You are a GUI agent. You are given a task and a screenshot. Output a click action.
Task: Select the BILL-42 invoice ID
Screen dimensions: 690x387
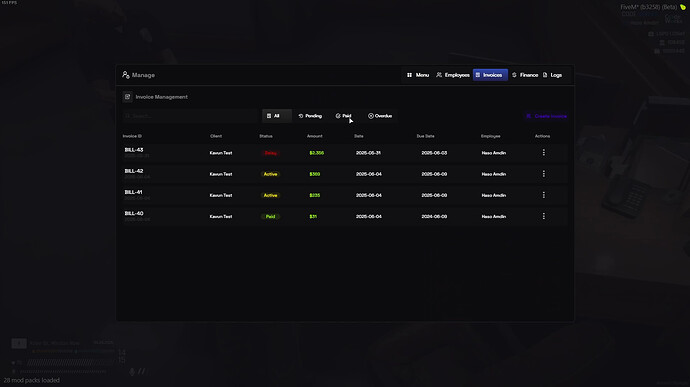(x=134, y=171)
